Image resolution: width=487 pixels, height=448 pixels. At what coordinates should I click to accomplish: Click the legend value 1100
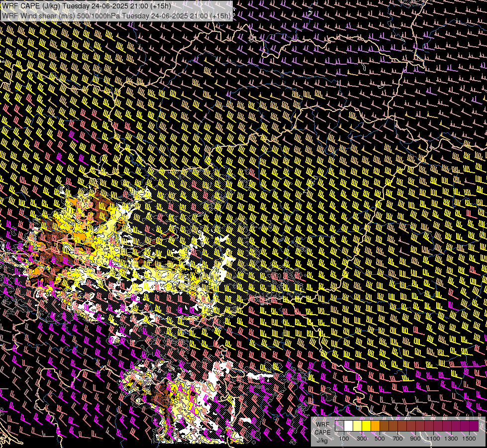pos(433,439)
